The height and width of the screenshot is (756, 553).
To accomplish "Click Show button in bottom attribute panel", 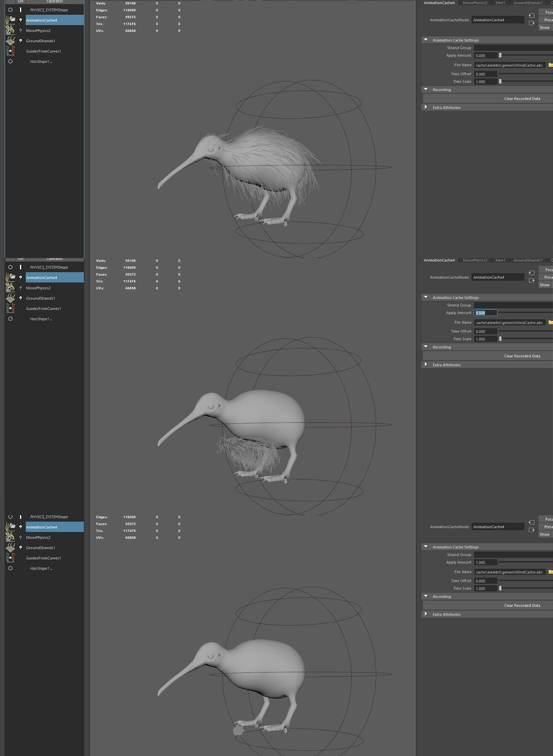I will (544, 534).
